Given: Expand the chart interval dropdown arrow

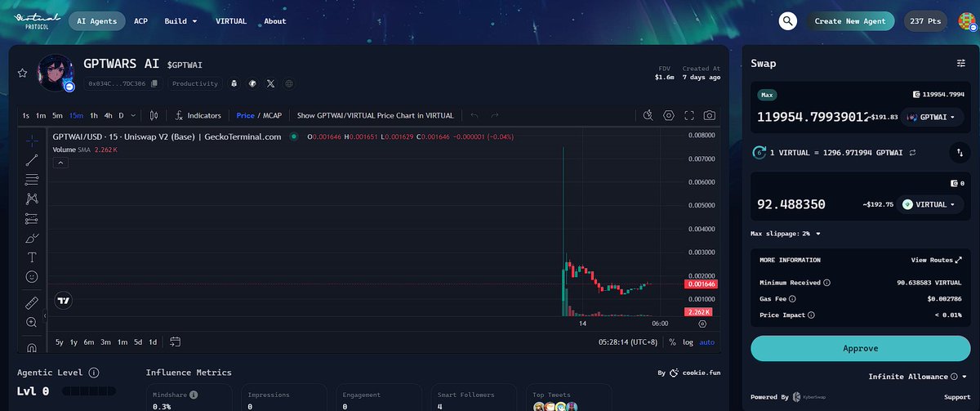Looking at the screenshot, I should click(x=133, y=115).
